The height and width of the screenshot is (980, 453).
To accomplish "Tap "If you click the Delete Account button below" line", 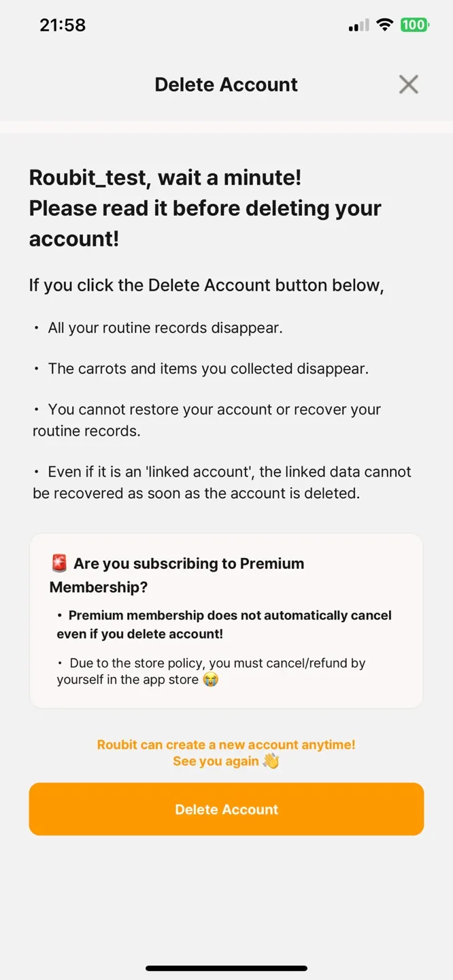I will coord(206,285).
